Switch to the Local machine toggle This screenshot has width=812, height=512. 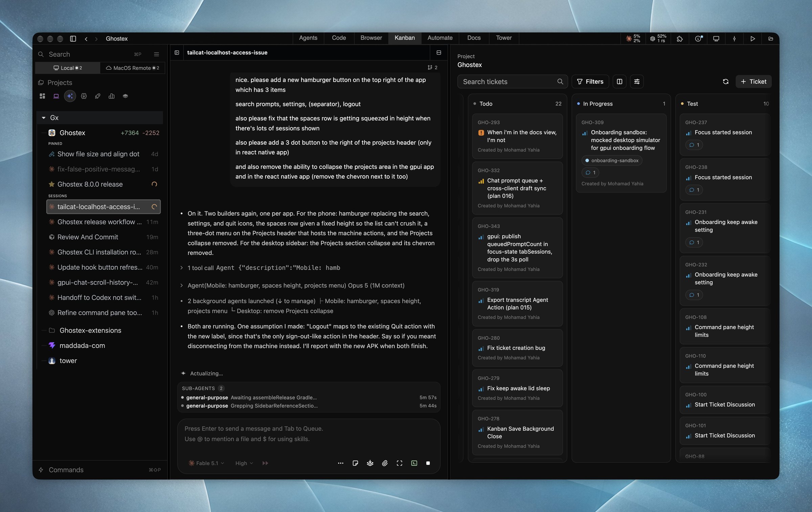[68, 68]
